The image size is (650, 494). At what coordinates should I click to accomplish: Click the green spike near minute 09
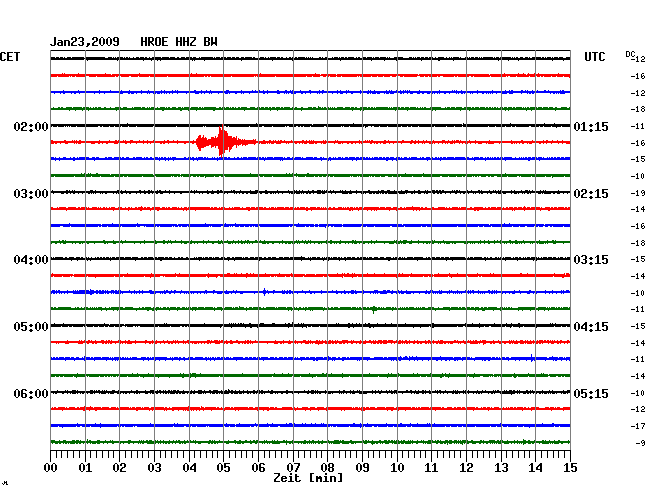374,309
